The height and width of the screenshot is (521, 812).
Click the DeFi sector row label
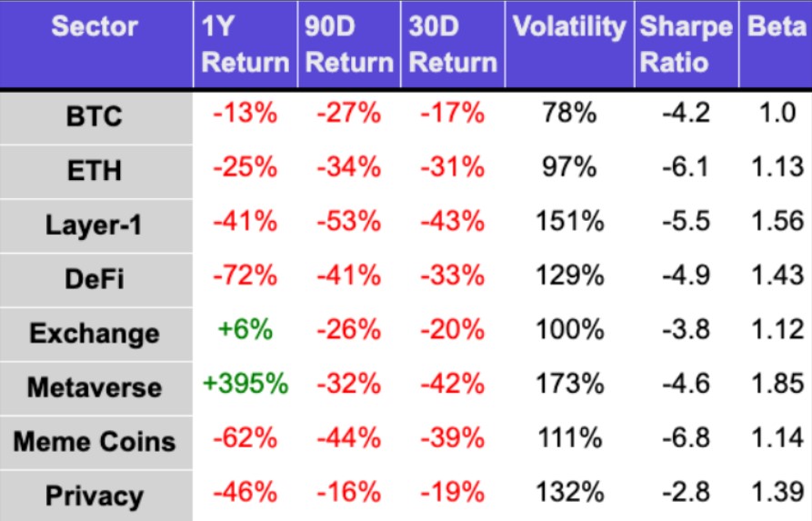[x=95, y=278]
